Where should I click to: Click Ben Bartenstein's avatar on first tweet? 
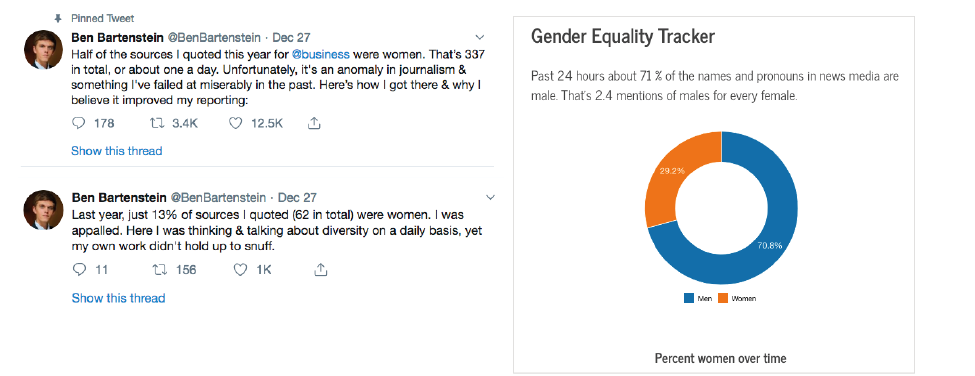pyautogui.click(x=44, y=50)
